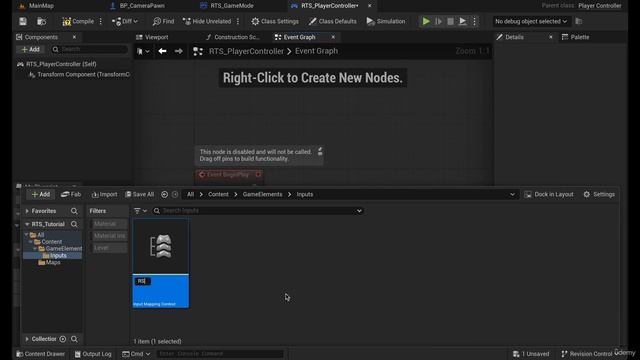Open Hide Unrelated options menu
640x360 pixels.
[238, 21]
